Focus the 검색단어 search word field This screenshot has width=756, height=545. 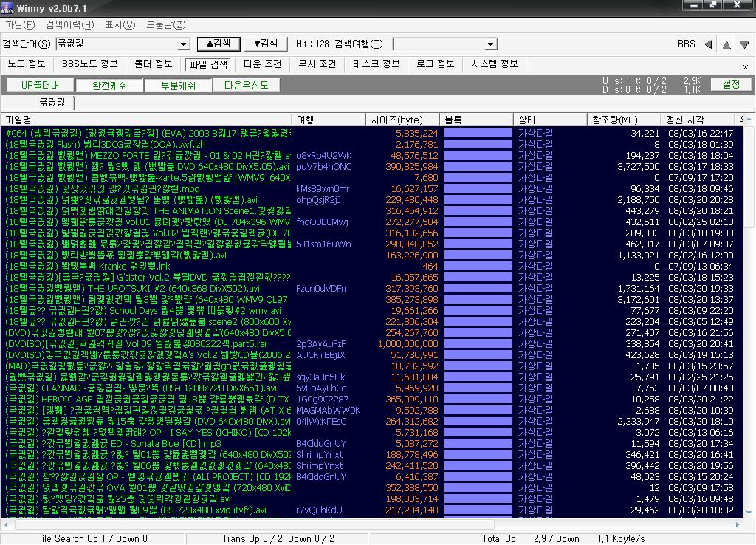pyautogui.click(x=117, y=44)
